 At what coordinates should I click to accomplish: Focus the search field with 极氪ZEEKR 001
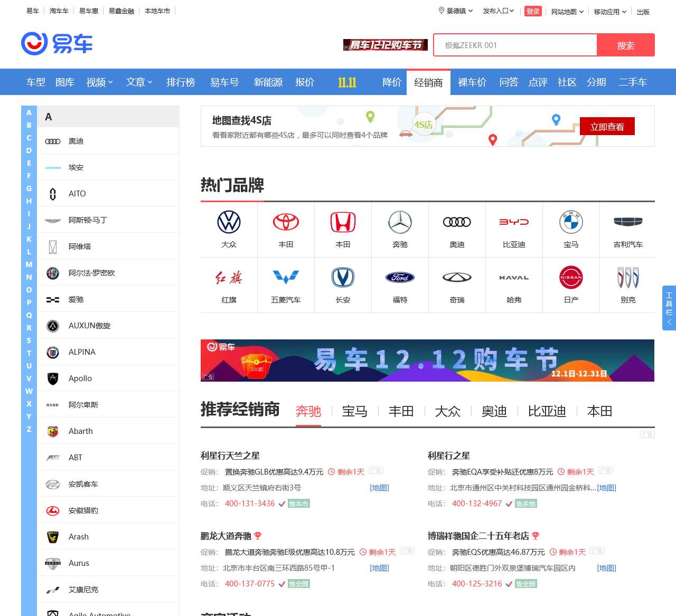(x=515, y=45)
